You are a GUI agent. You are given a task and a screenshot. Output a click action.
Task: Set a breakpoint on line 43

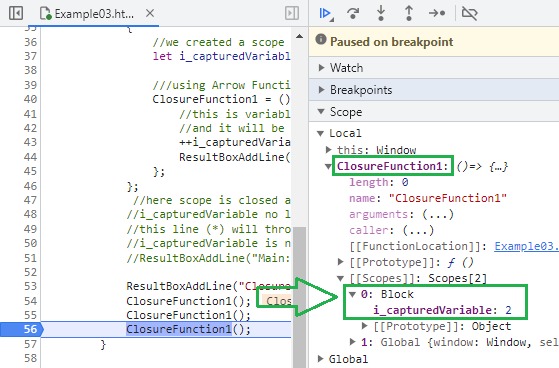point(30,142)
